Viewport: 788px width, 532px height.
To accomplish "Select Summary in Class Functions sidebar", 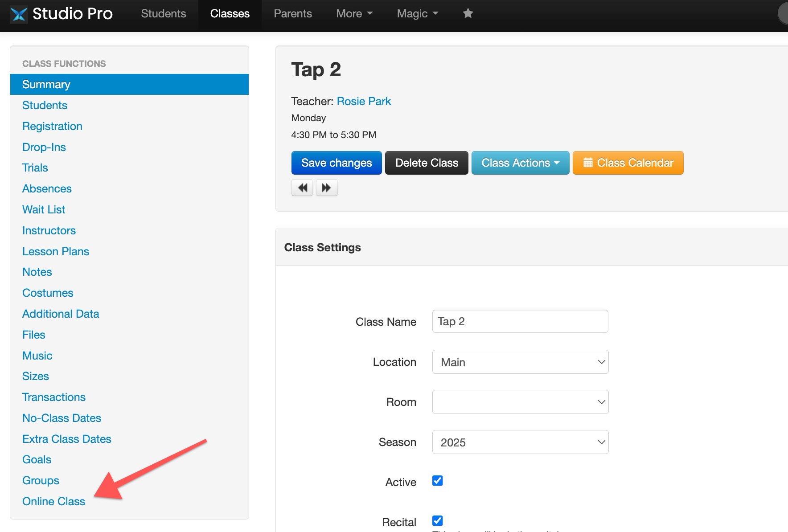I will click(129, 84).
